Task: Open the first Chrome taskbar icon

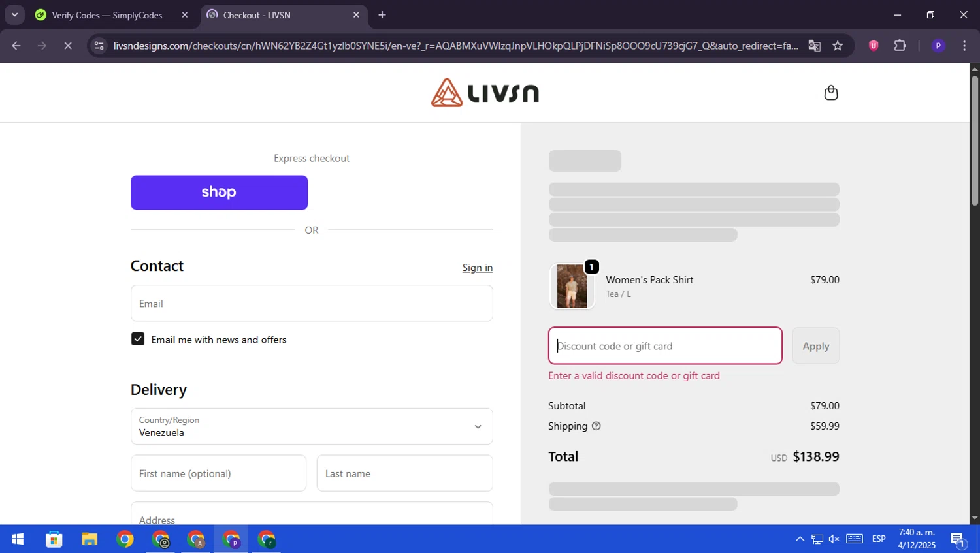Action: 125,539
